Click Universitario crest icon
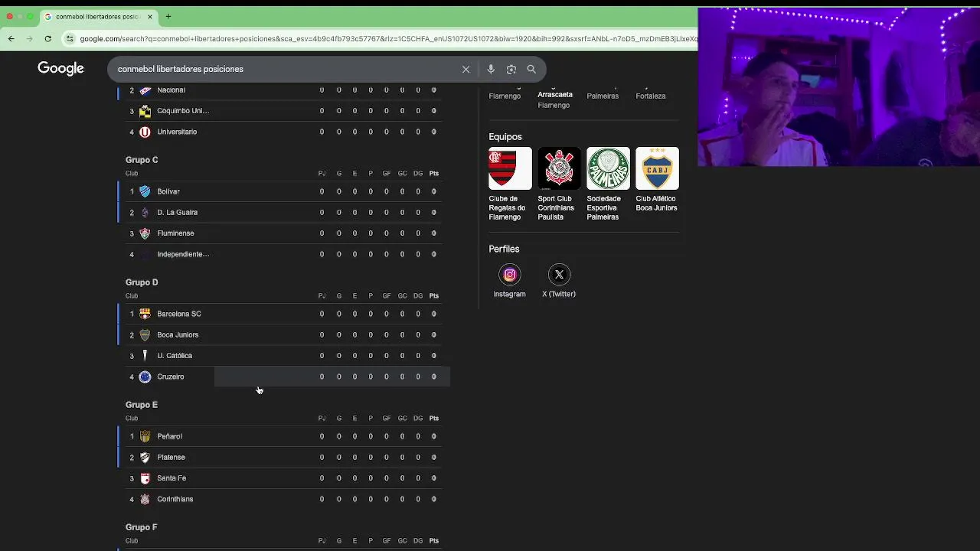Image resolution: width=980 pixels, height=551 pixels. pyautogui.click(x=145, y=132)
